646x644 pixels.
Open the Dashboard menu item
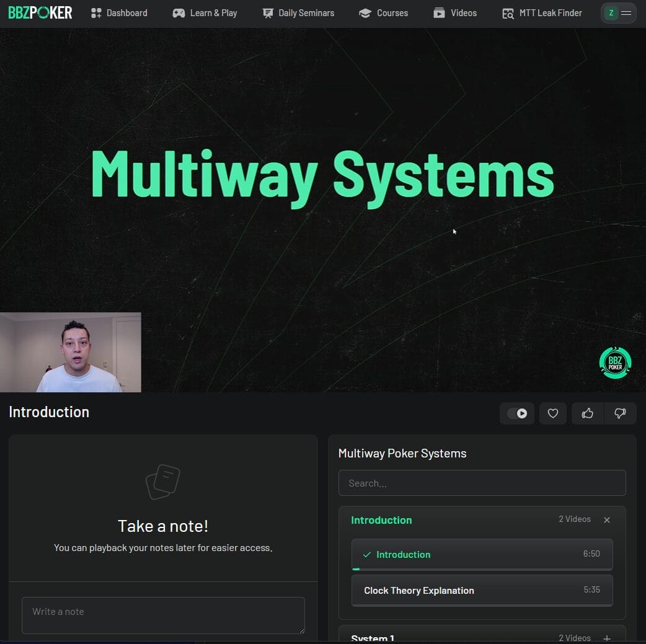(x=119, y=13)
